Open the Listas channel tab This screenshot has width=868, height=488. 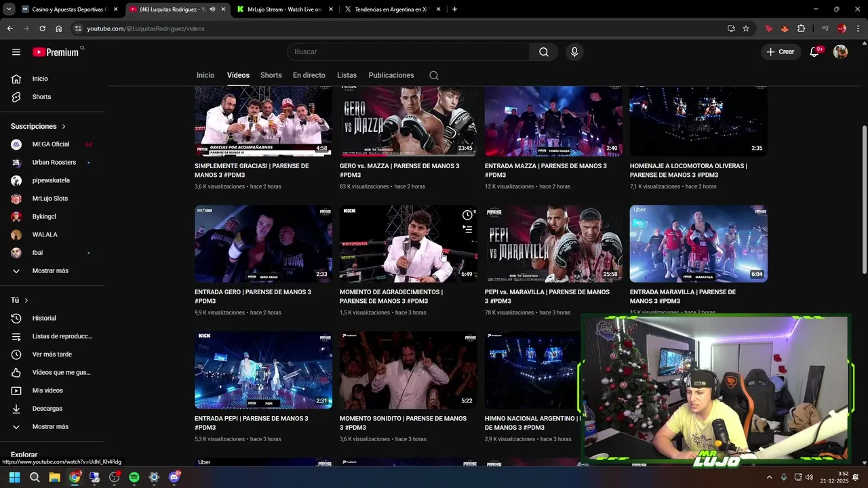(347, 75)
